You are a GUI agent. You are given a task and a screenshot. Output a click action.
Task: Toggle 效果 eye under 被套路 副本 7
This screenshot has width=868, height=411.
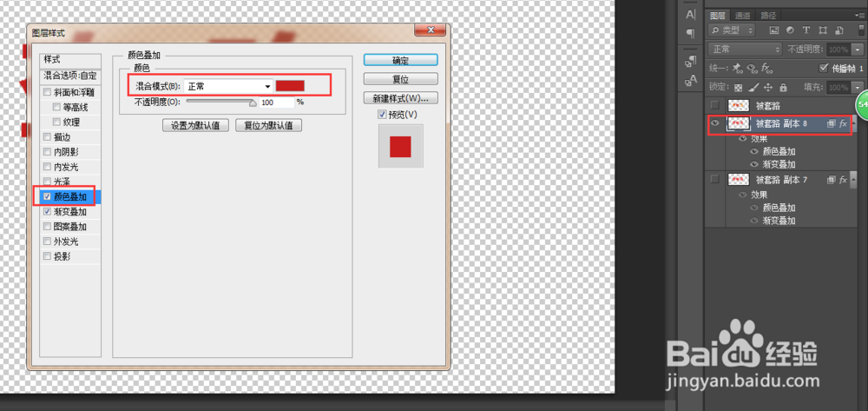tap(743, 195)
